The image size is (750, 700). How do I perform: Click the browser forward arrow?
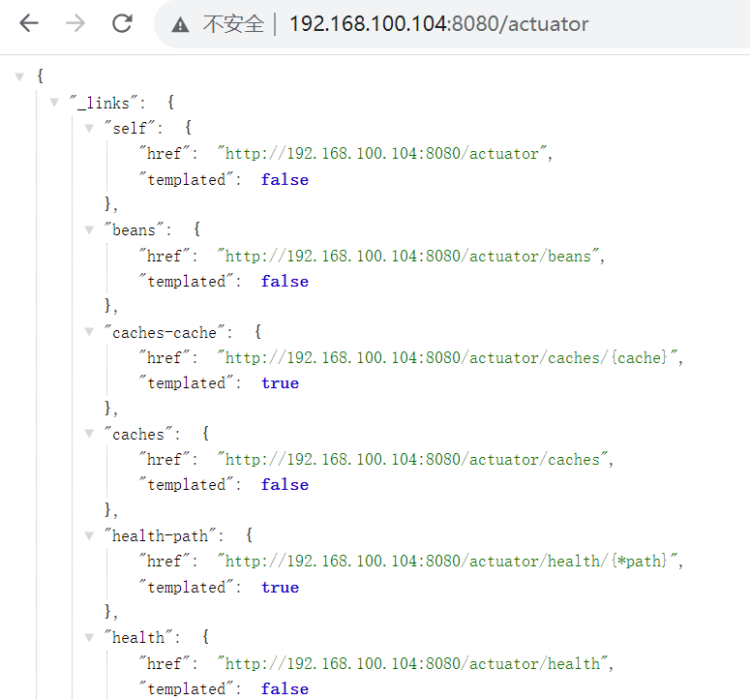(75, 24)
